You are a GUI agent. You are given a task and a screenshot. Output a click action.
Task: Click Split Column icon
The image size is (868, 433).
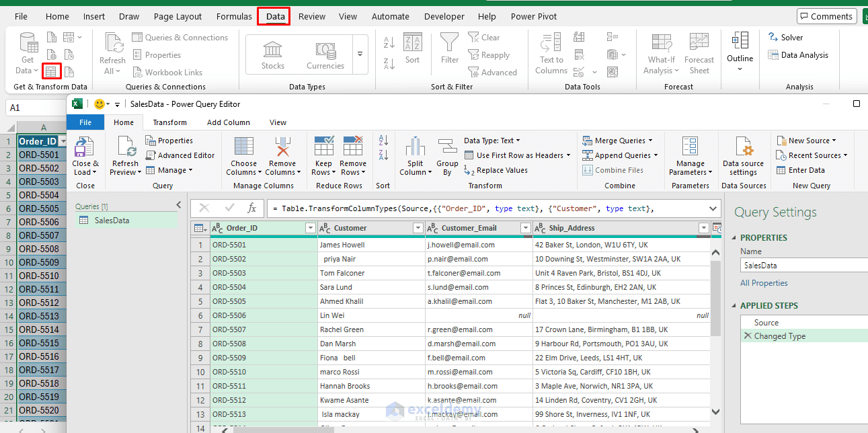(416, 147)
